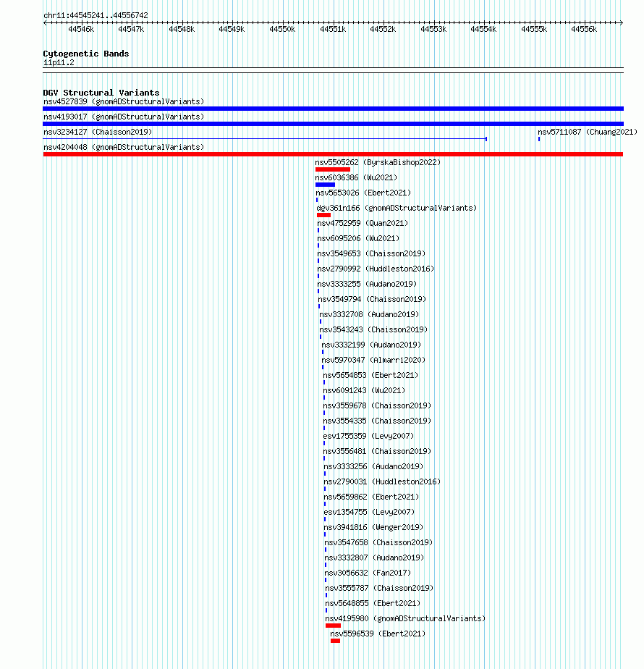The image size is (644, 669).
Task: Click nsv6095206 (Wu2021) label
Action: pos(358,238)
